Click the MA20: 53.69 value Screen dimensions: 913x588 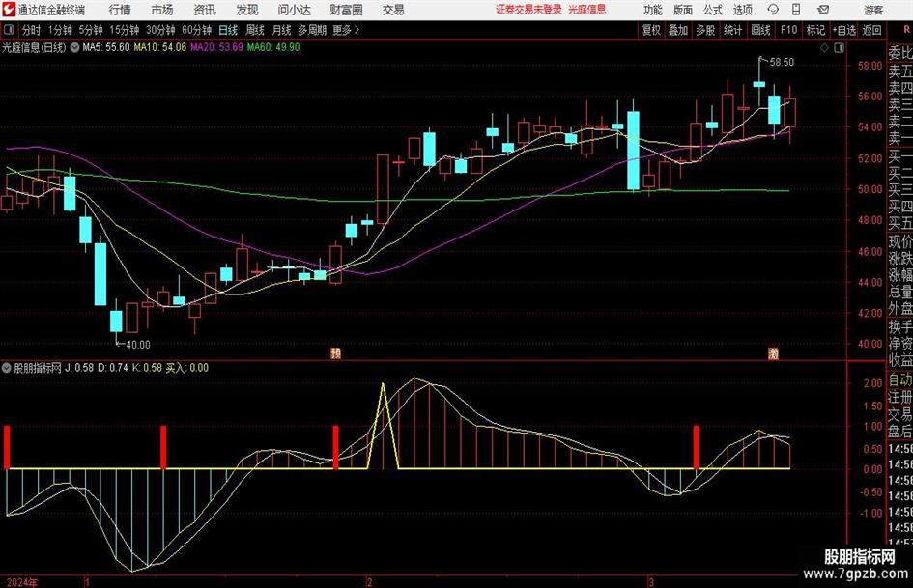(216, 47)
